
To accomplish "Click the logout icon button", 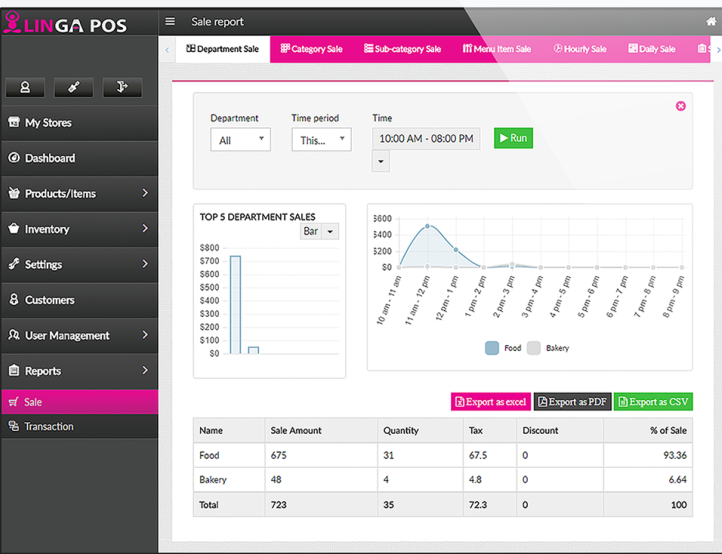I will coord(122,87).
